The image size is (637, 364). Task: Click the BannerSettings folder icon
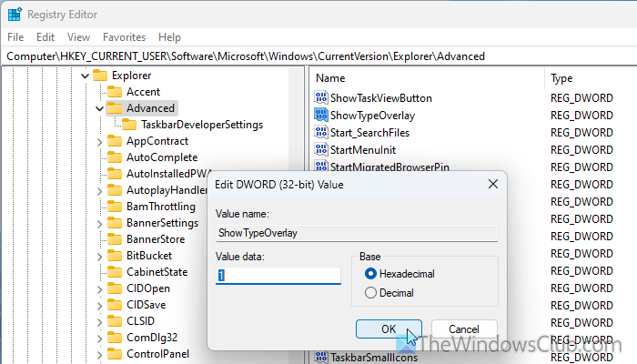coord(115,223)
